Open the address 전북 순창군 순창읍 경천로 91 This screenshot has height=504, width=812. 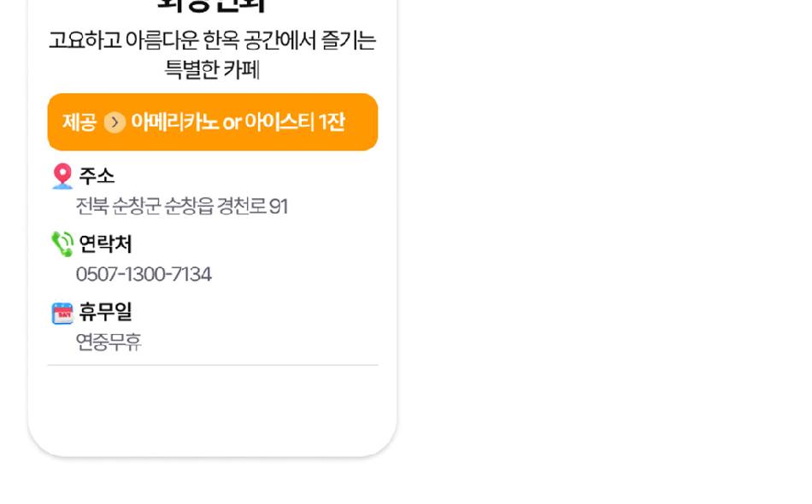point(182,206)
